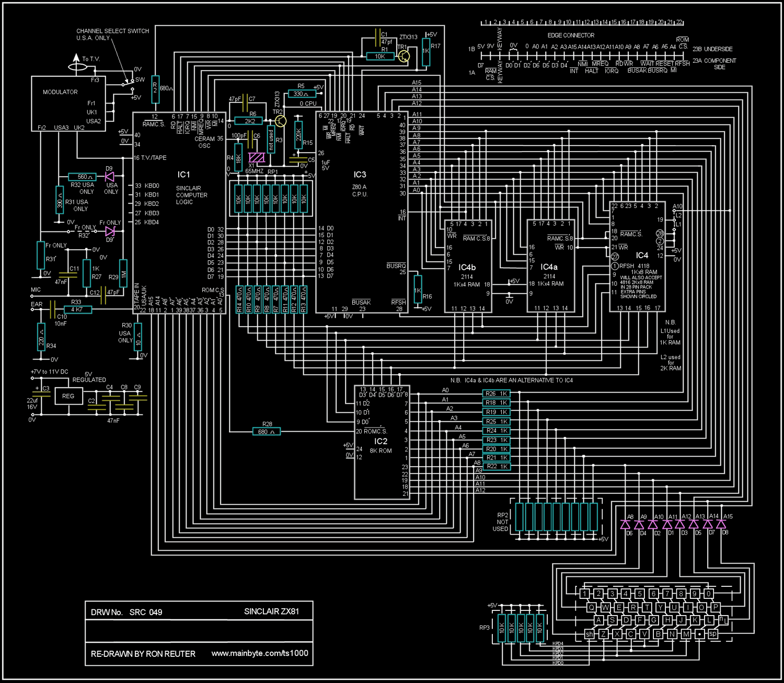Select the R28 680 ohm resistor
Viewport: 784px width, 683px height.
pyautogui.click(x=266, y=432)
